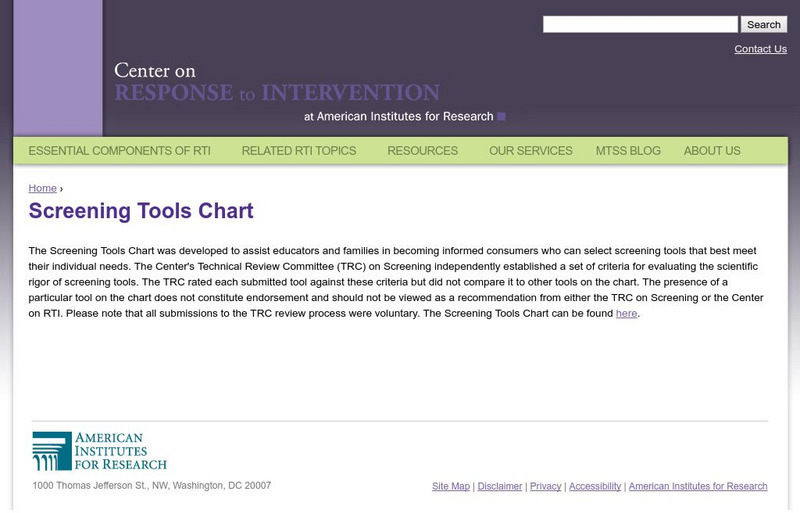
Task: Open Essential Components of RTI menu
Action: click(x=119, y=151)
